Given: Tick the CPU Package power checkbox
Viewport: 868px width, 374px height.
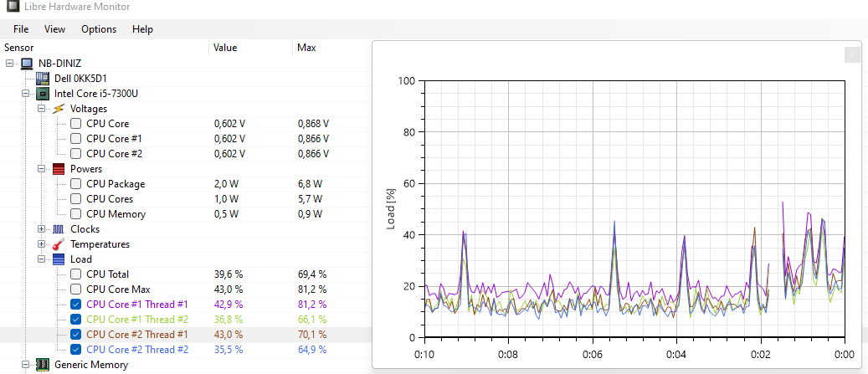Looking at the screenshot, I should click(x=76, y=184).
